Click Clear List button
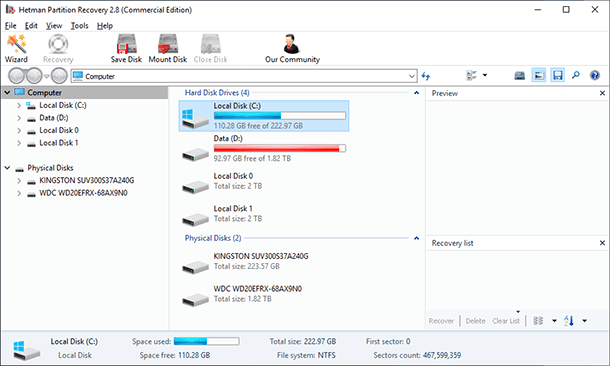 (506, 321)
